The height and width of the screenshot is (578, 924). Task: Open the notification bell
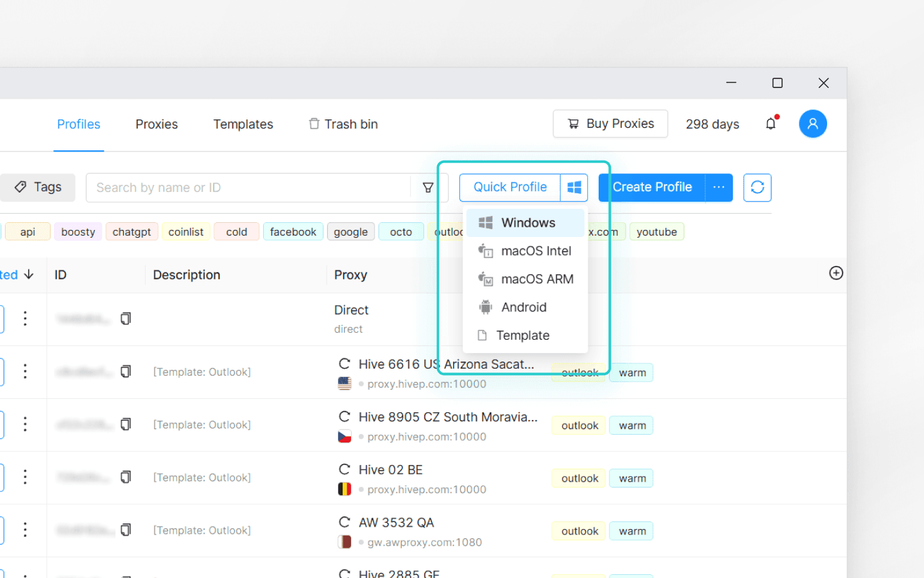(x=771, y=123)
